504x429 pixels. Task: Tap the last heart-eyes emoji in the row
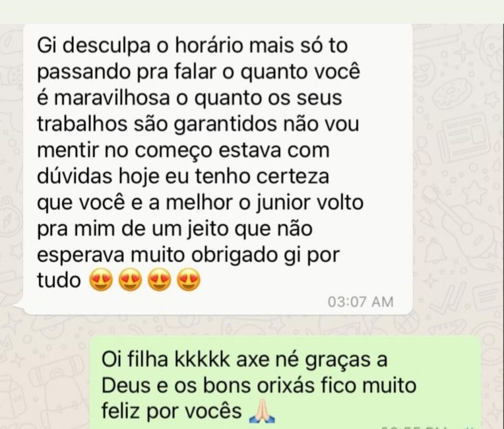(189, 279)
